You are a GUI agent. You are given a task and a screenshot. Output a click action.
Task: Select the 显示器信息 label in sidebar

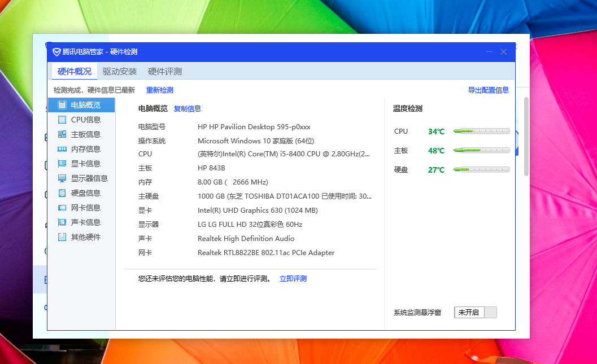[89, 178]
